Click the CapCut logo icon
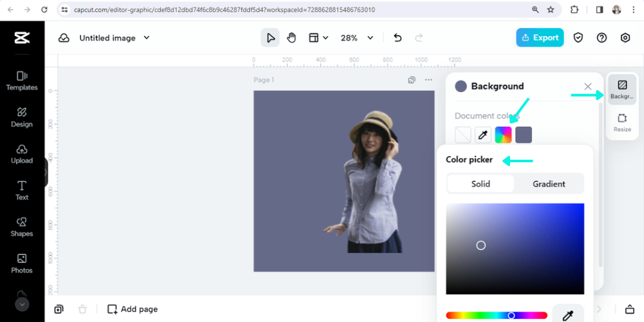Screen dimensions: 644x322 pyautogui.click(x=22, y=38)
